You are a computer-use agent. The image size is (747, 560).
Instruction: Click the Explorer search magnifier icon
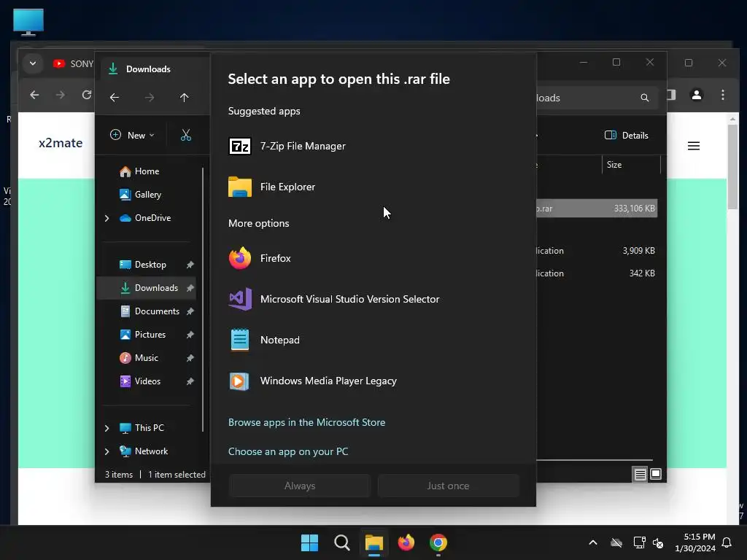645,98
